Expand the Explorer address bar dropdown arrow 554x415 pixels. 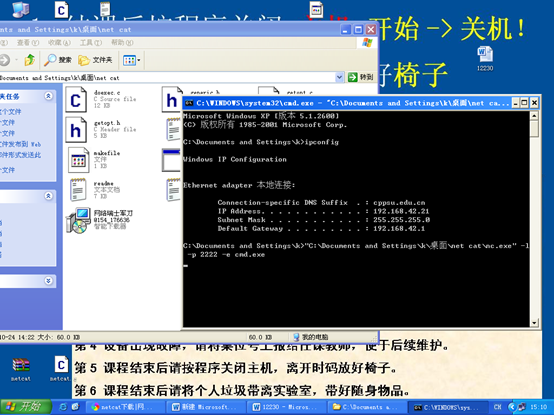339,77
